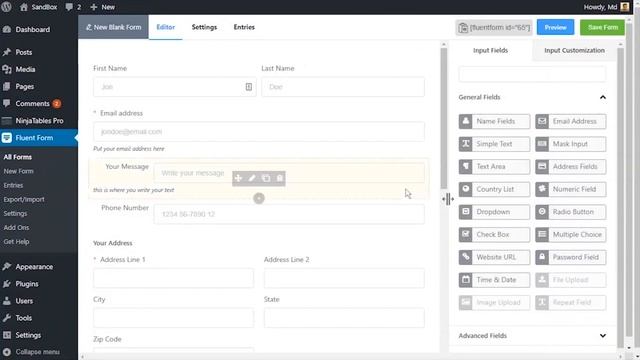Add a Simple Text element

494,144
